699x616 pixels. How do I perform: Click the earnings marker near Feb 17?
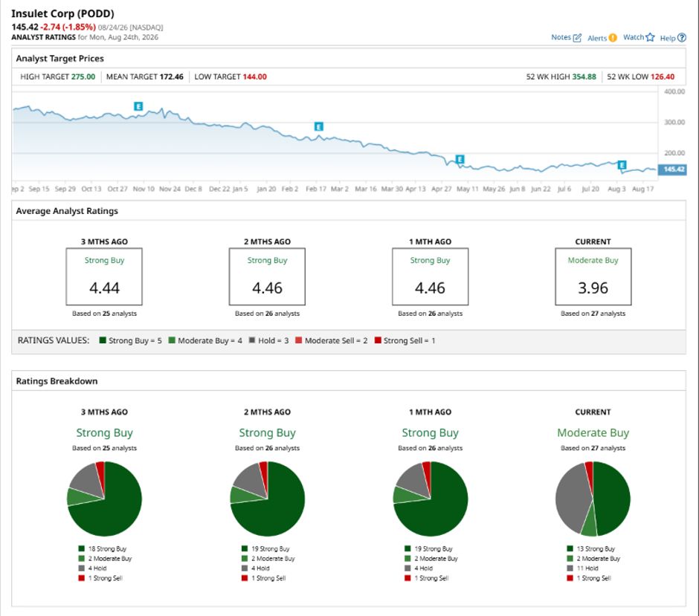(319, 126)
